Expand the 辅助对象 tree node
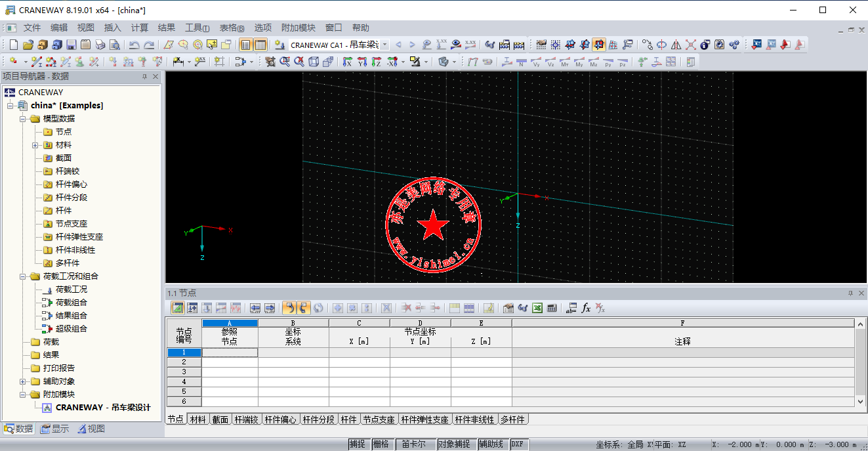Viewport: 868px width, 451px height. pos(23,381)
